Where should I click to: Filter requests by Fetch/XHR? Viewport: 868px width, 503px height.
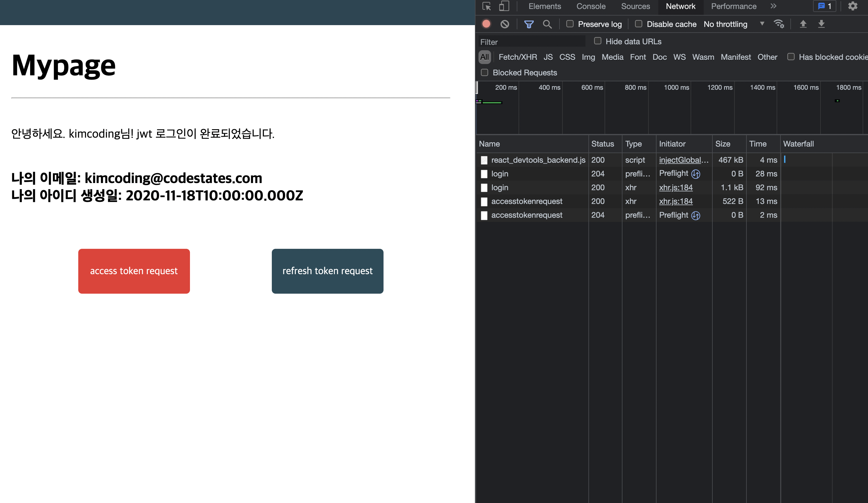[x=517, y=57]
